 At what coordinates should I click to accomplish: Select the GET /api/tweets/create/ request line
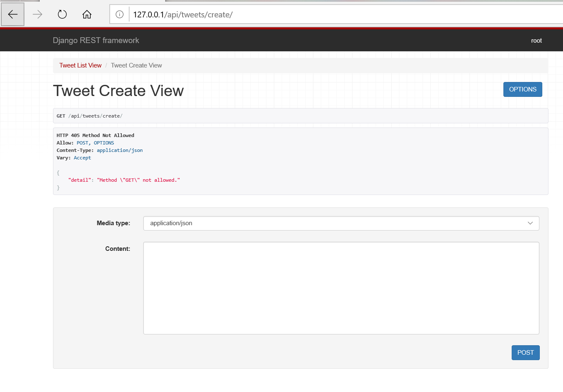pyautogui.click(x=89, y=116)
